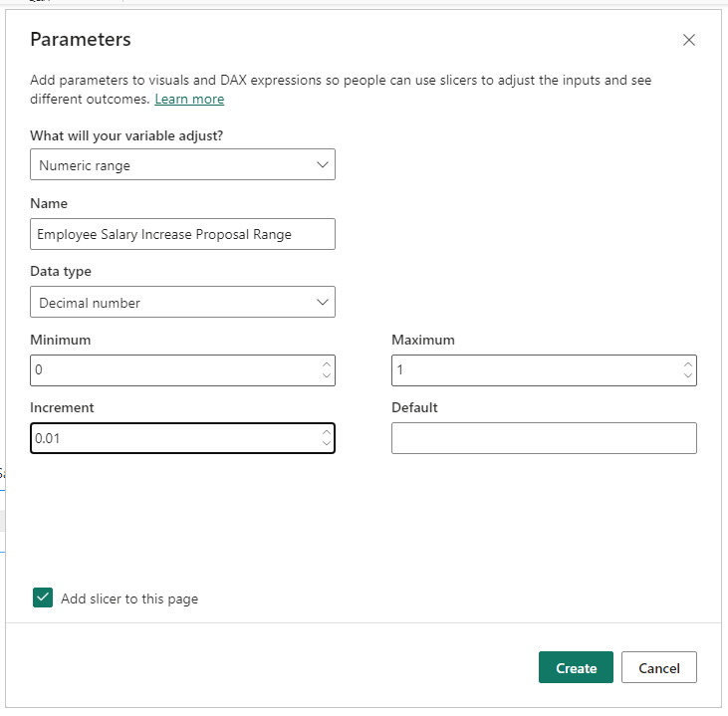Lower Increment using the down arrow
The width and height of the screenshot is (728, 716).
point(327,443)
